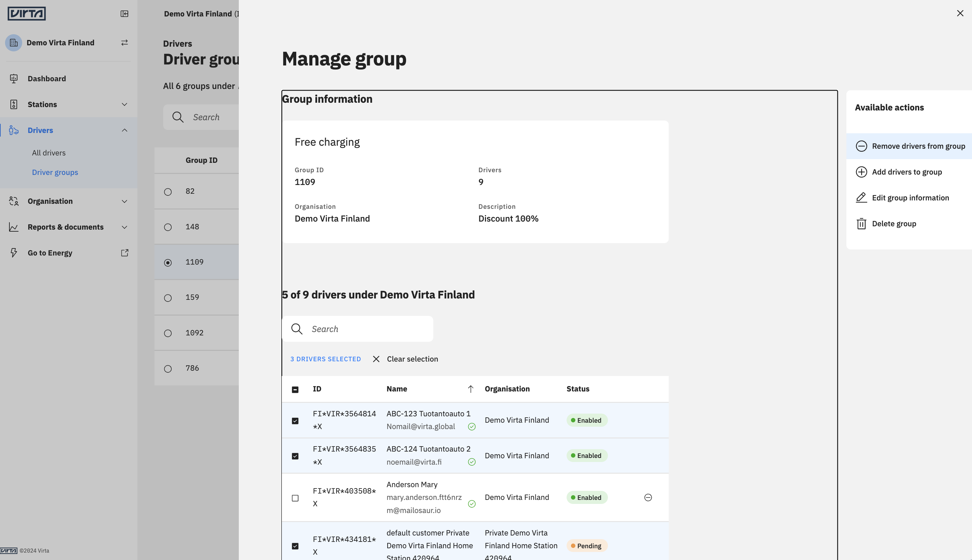The height and width of the screenshot is (560, 972).
Task: Select radio button for group 159
Action: click(168, 298)
